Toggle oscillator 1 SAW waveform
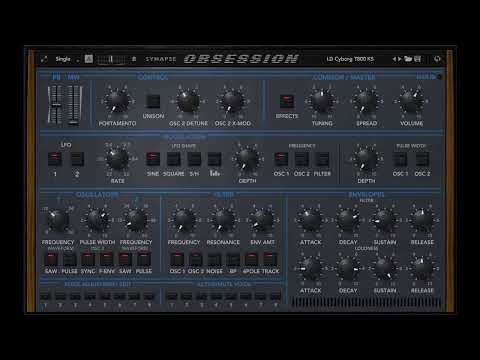 click(x=51, y=259)
